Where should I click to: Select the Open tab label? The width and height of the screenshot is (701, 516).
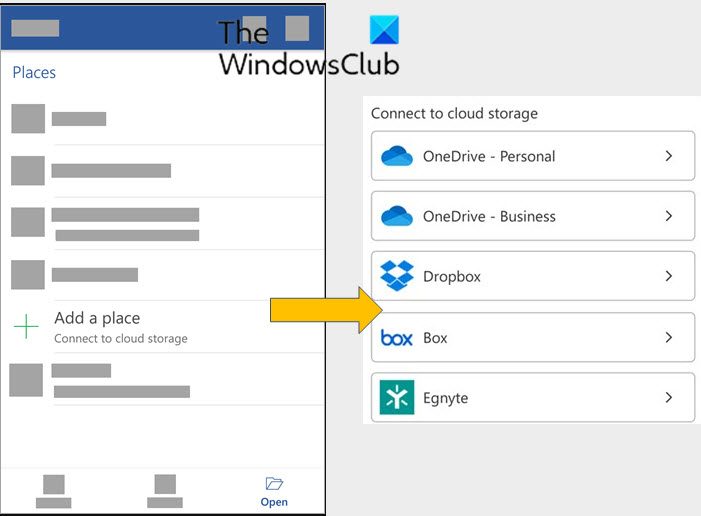click(274, 502)
